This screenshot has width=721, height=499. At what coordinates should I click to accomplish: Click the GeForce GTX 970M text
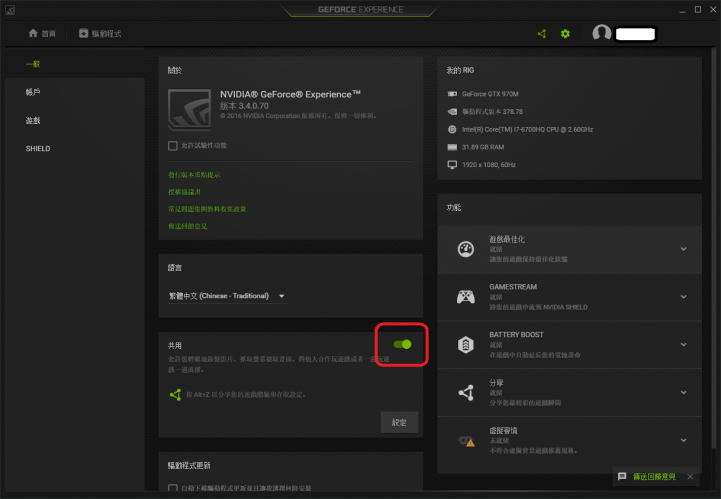coord(490,94)
